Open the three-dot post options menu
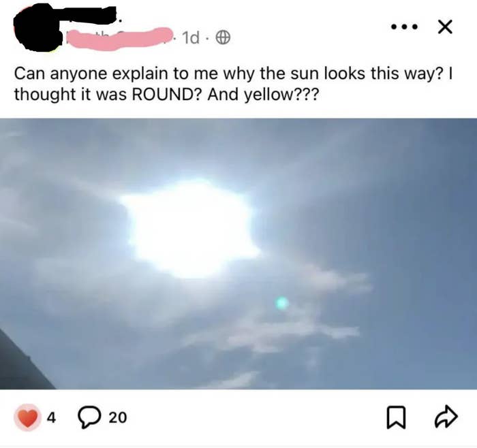Image resolution: width=477 pixels, height=448 pixels. (x=404, y=27)
